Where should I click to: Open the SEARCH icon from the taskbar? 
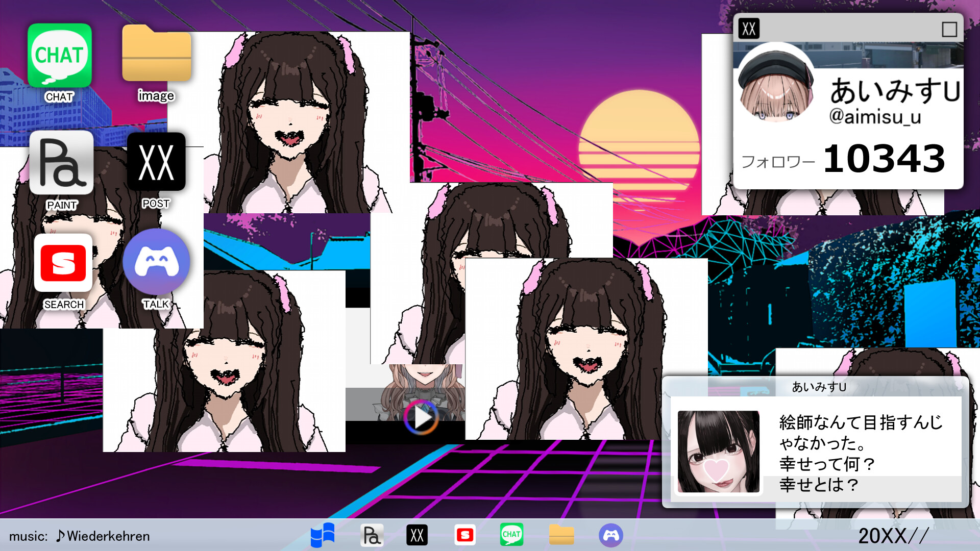(465, 535)
